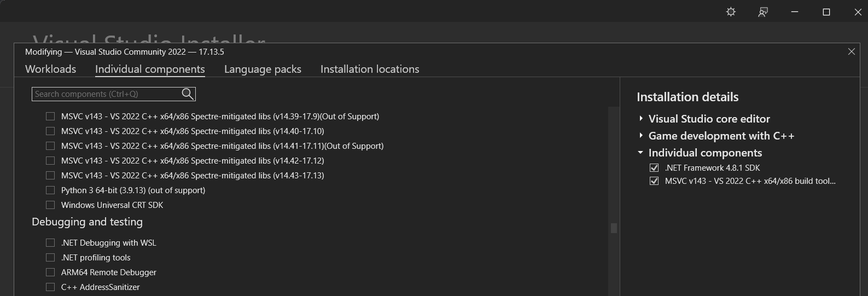868x296 pixels.
Task: Focus the Search components input field
Action: [107, 94]
